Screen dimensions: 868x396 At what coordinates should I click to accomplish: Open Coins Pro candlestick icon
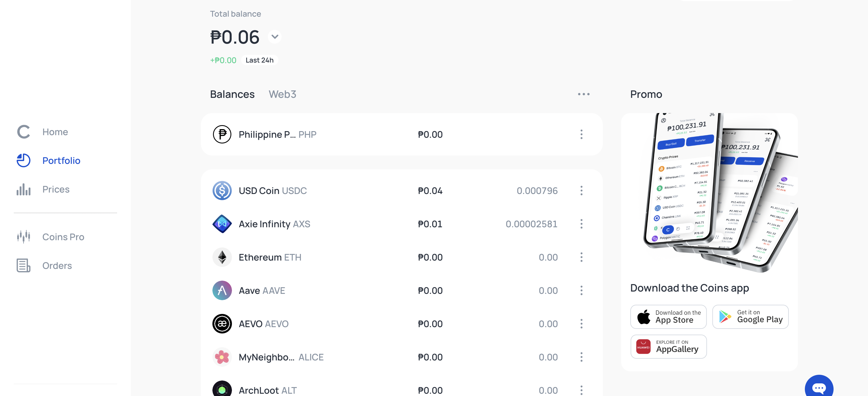(x=24, y=237)
